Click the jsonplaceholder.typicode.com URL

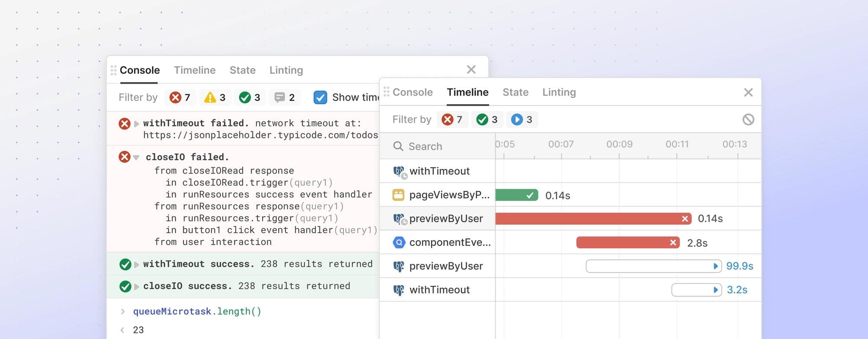point(260,135)
